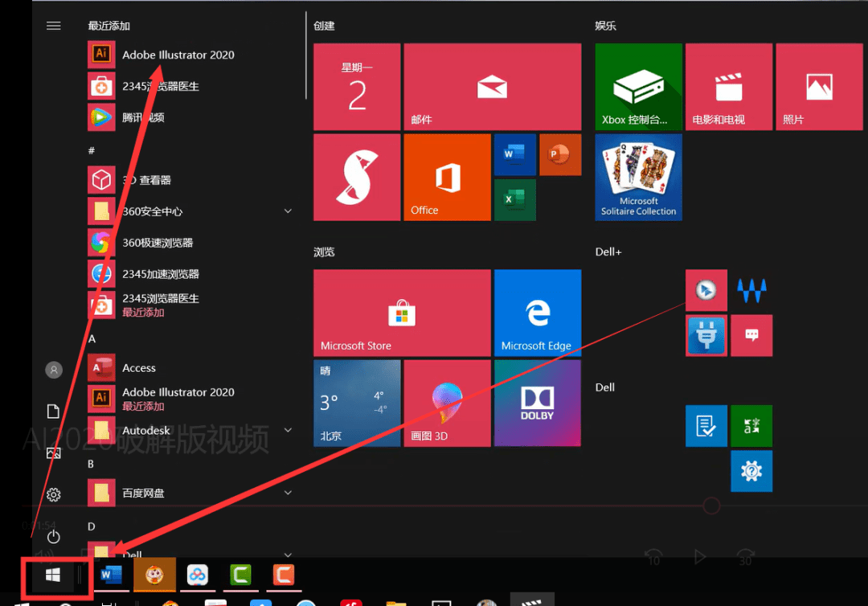Open the S-logo tile beside Office
Image resolution: width=868 pixels, height=606 pixels.
click(357, 177)
